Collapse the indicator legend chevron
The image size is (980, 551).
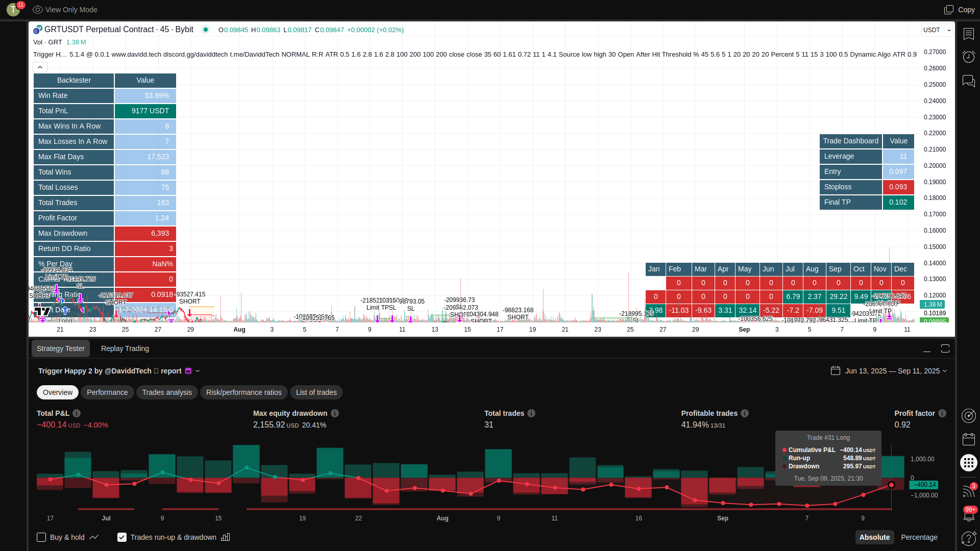(x=40, y=67)
